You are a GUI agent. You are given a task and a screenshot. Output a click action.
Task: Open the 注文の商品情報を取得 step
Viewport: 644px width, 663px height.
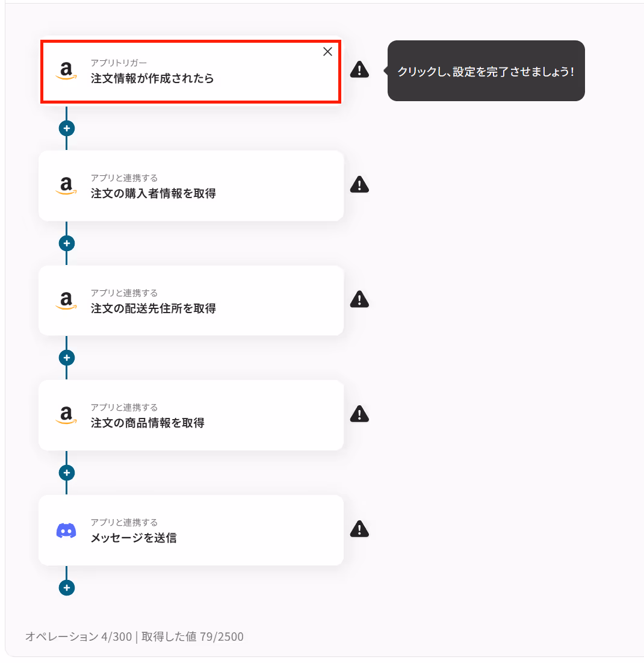coord(191,416)
